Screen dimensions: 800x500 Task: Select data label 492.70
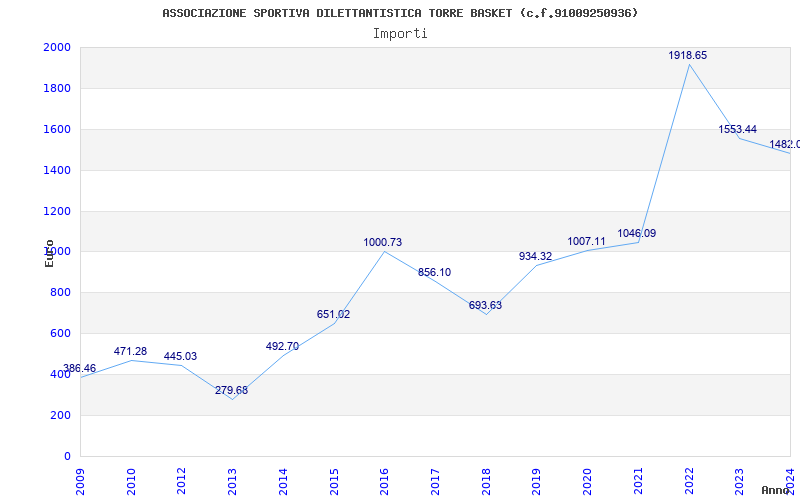tap(282, 346)
